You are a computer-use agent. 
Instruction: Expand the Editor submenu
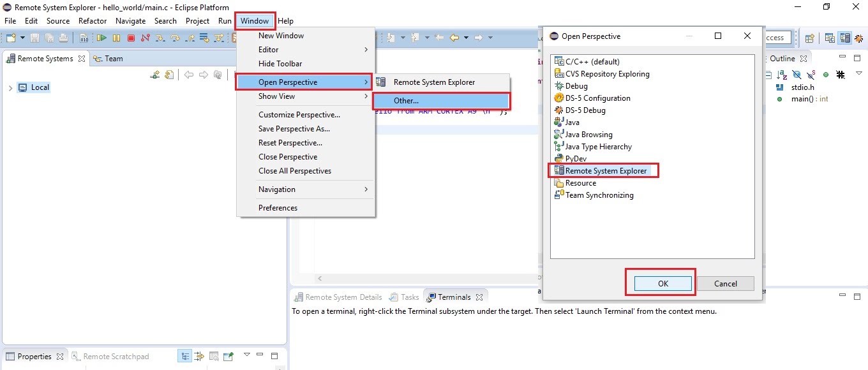[306, 50]
